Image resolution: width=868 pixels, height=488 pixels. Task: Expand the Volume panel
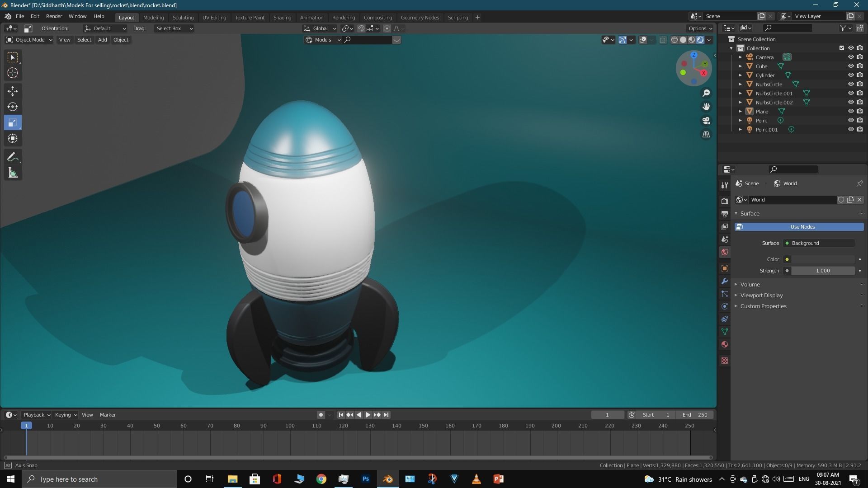pyautogui.click(x=750, y=284)
